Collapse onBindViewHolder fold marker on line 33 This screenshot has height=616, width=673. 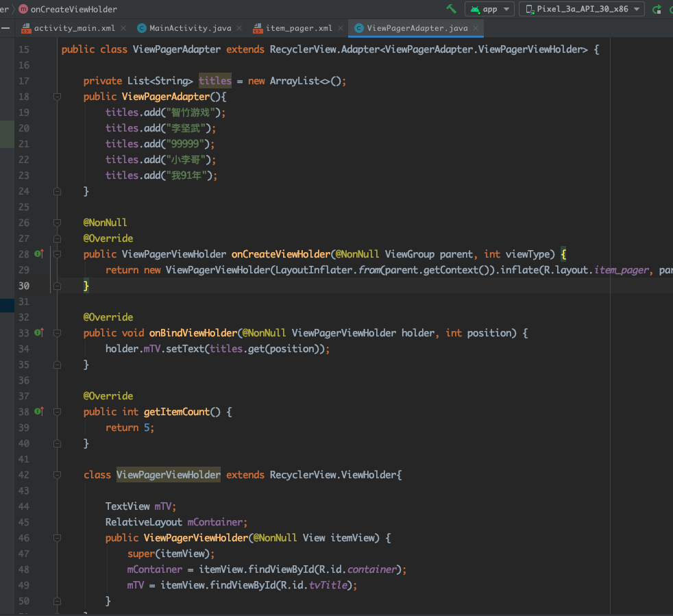(x=57, y=333)
